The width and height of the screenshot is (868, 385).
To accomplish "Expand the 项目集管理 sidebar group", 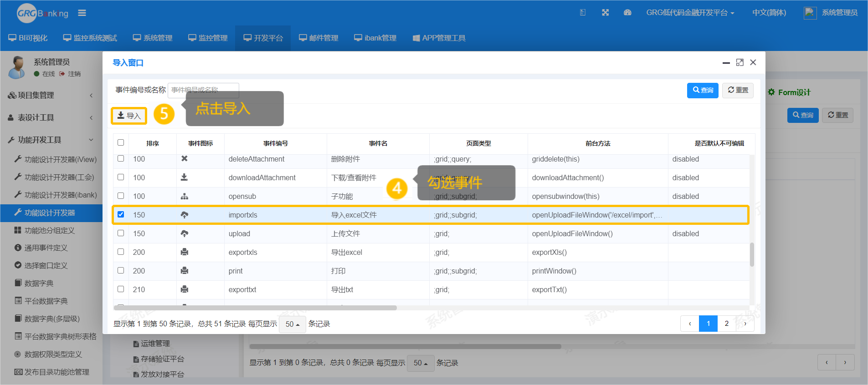I will tap(51, 95).
